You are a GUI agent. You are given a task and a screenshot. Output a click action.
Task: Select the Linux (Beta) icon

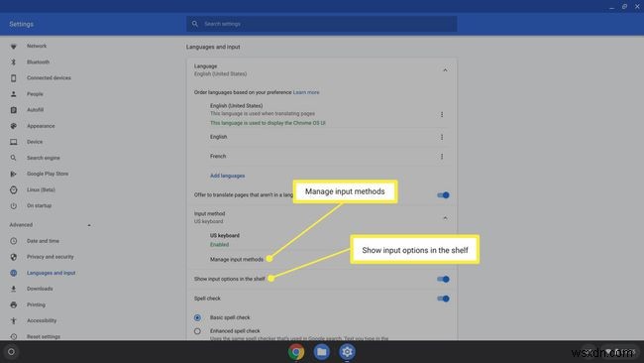point(13,189)
